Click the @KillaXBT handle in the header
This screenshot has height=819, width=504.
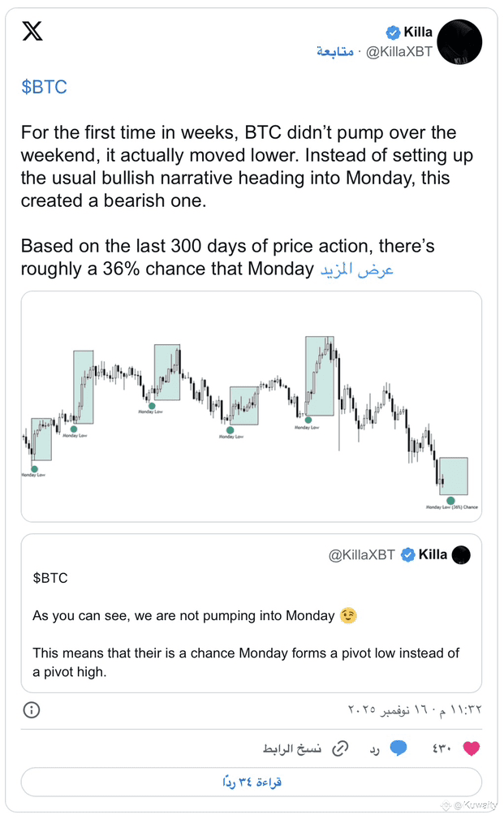399,52
